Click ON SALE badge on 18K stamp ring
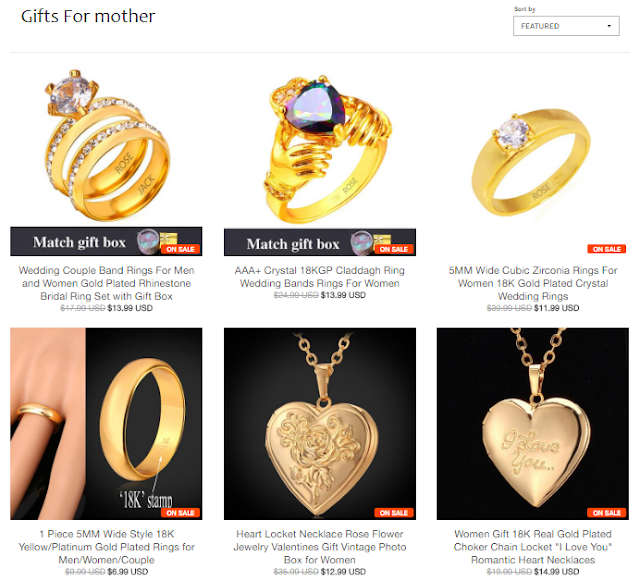 click(x=180, y=512)
